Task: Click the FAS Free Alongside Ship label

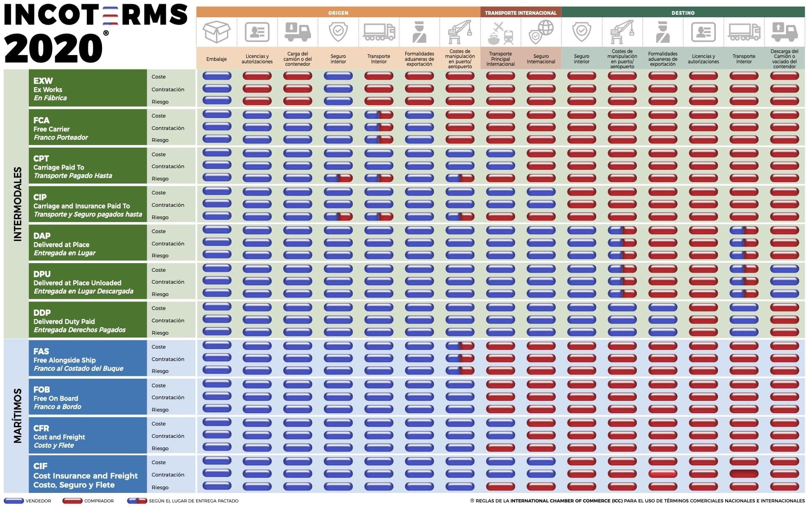Action: tap(88, 358)
